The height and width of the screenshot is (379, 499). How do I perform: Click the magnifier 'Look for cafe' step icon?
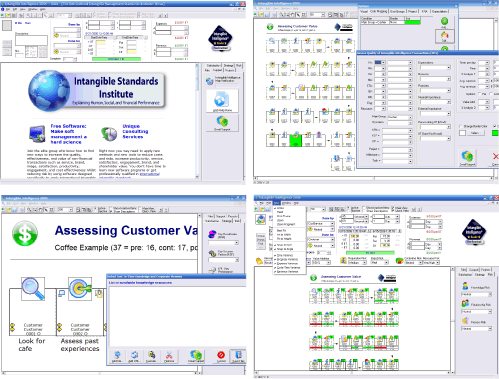tap(32, 289)
